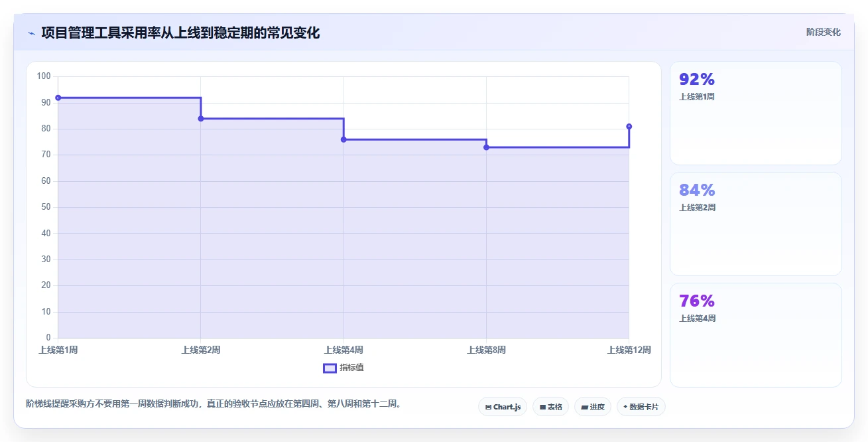Click the Chart.js tag button

pos(503,407)
